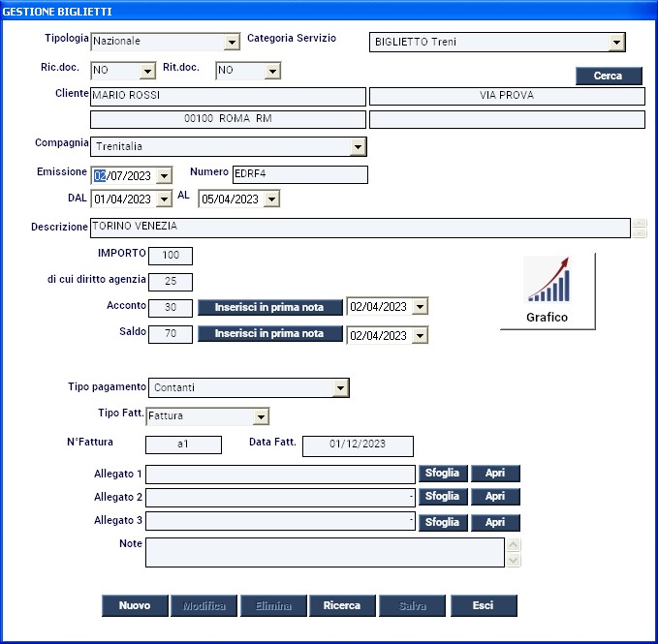658x644 pixels.
Task: Click Sfoglia for Allegato 3
Action: [x=443, y=522]
